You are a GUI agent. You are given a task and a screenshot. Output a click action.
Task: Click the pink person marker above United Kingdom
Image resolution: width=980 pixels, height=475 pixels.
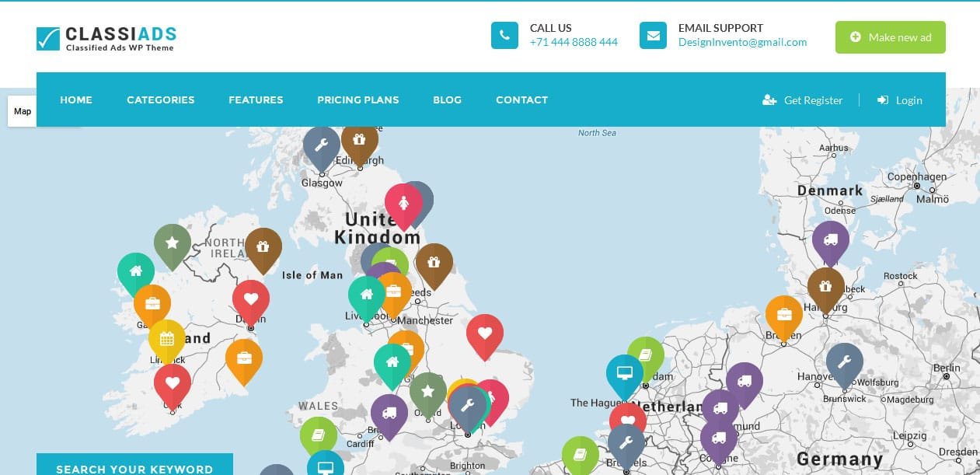[403, 205]
